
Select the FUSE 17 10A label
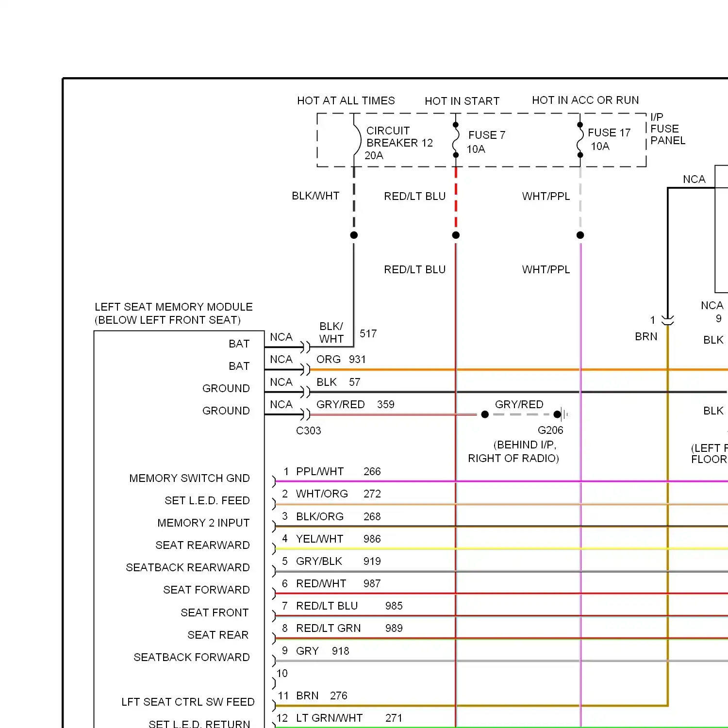pos(609,139)
